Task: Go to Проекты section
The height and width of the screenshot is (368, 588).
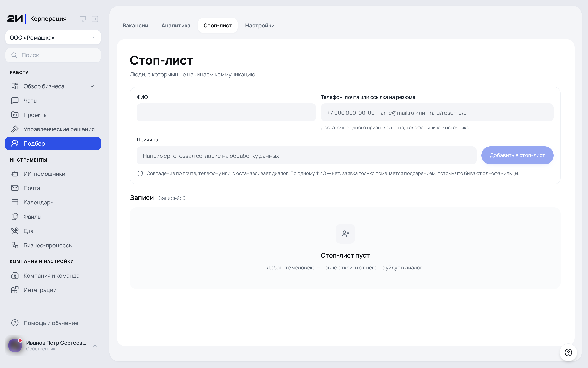Action: pyautogui.click(x=53, y=115)
